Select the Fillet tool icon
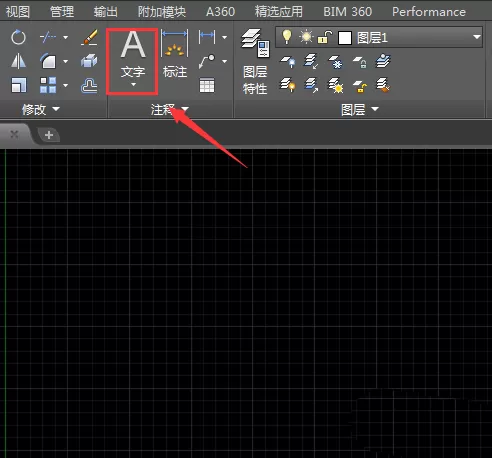 [48, 62]
